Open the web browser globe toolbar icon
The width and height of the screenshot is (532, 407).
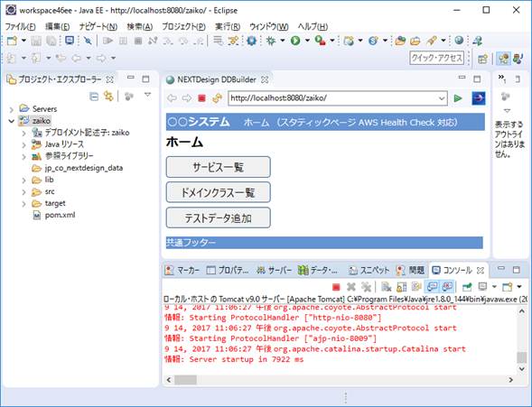point(459,41)
